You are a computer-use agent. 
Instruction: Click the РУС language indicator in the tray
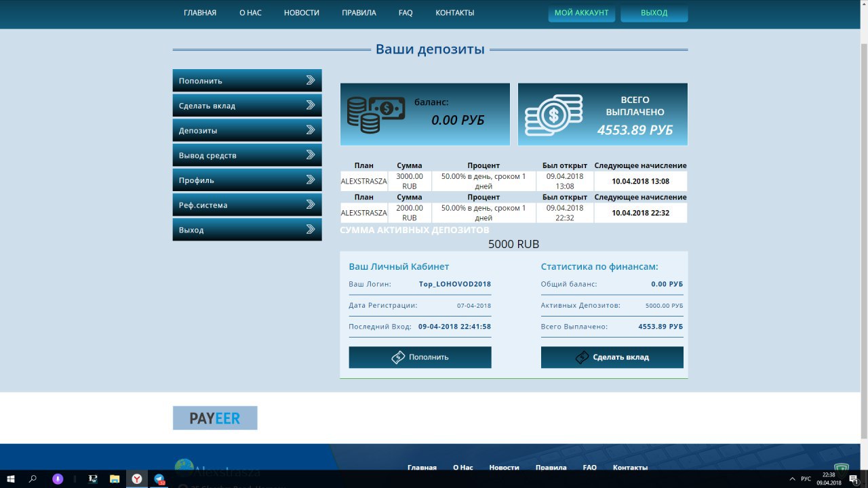point(806,479)
